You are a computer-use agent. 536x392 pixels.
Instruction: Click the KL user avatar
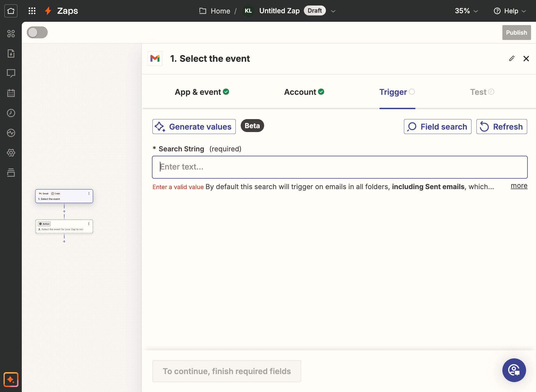(248, 11)
